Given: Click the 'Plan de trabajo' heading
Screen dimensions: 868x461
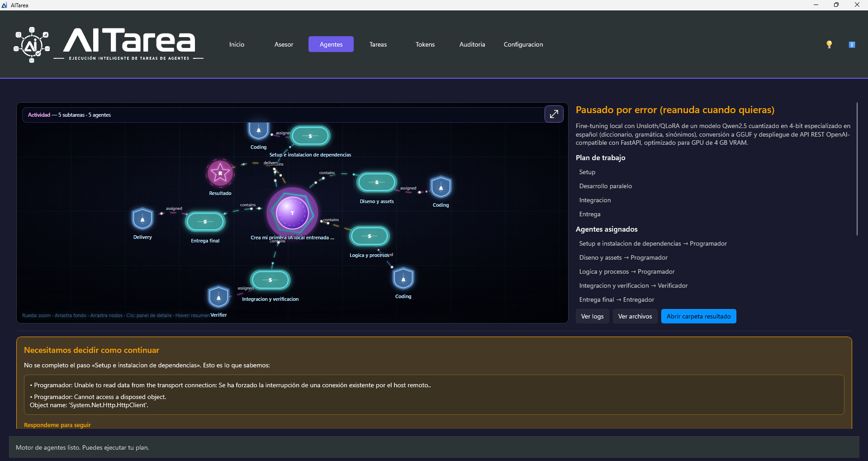Looking at the screenshot, I should [x=600, y=157].
